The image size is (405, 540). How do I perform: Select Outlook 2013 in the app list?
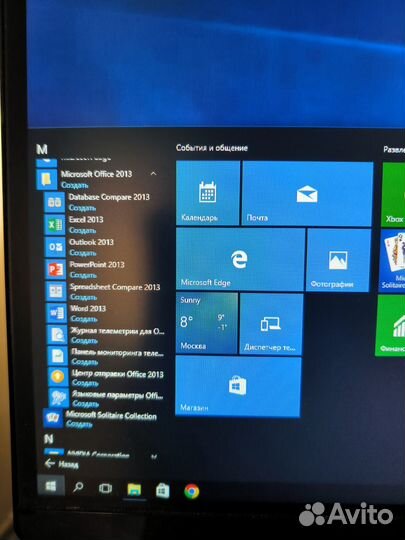tap(91, 242)
